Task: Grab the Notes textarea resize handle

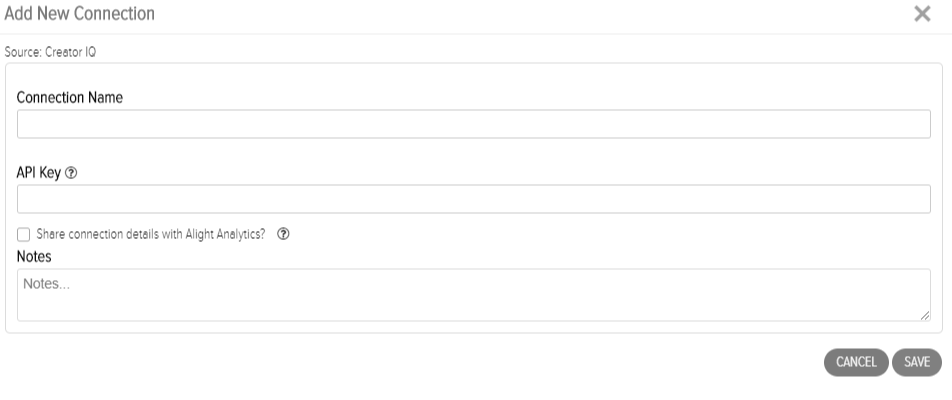Action: pyautogui.click(x=924, y=315)
